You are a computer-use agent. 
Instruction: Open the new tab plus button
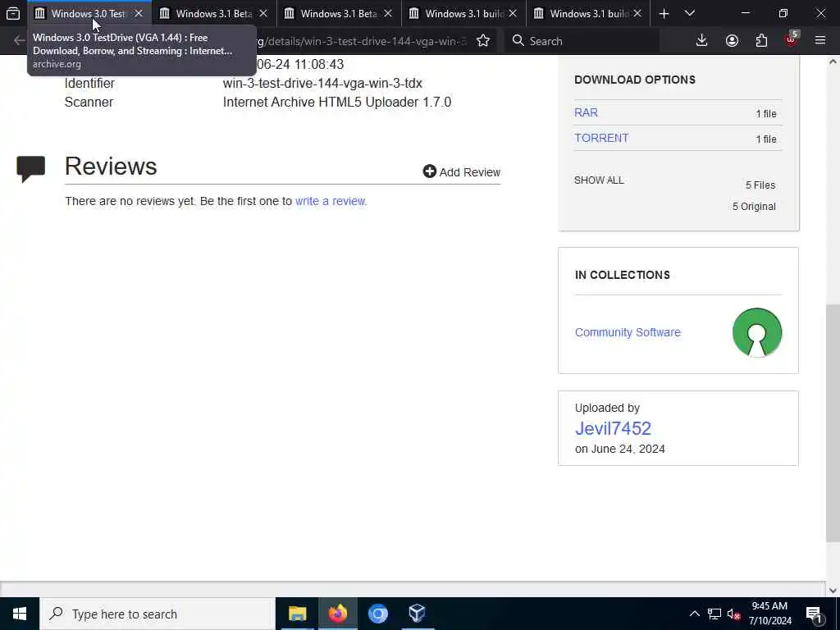(664, 13)
